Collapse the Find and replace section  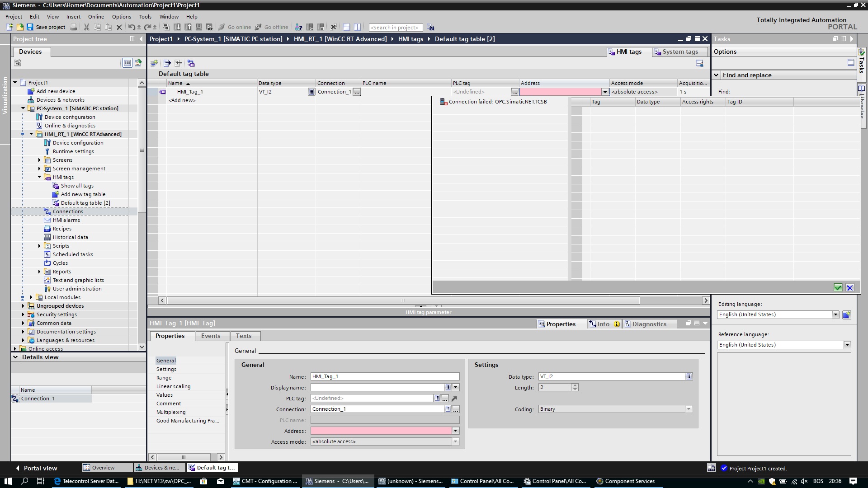tap(716, 75)
